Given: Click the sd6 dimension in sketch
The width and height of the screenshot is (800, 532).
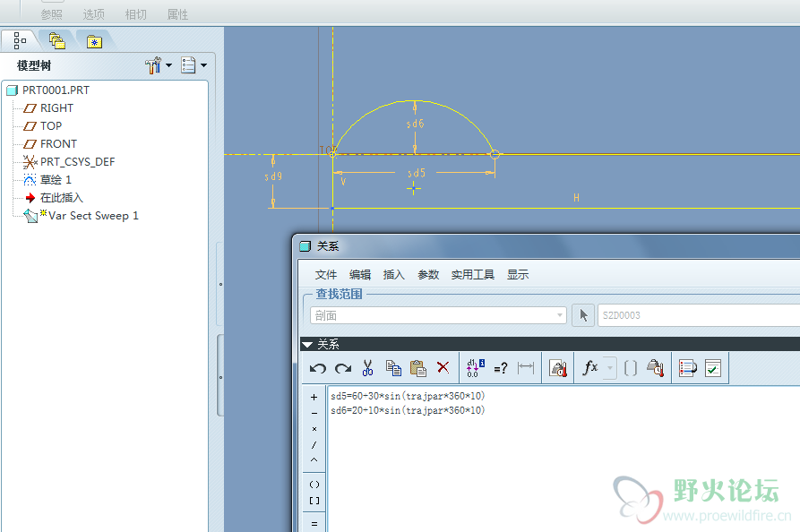Looking at the screenshot, I should (x=415, y=124).
